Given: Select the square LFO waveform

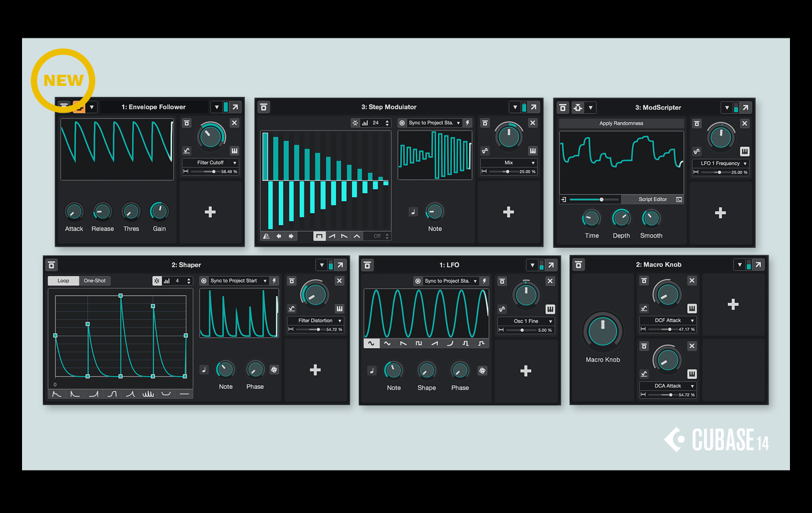Looking at the screenshot, I should pyautogui.click(x=419, y=344).
